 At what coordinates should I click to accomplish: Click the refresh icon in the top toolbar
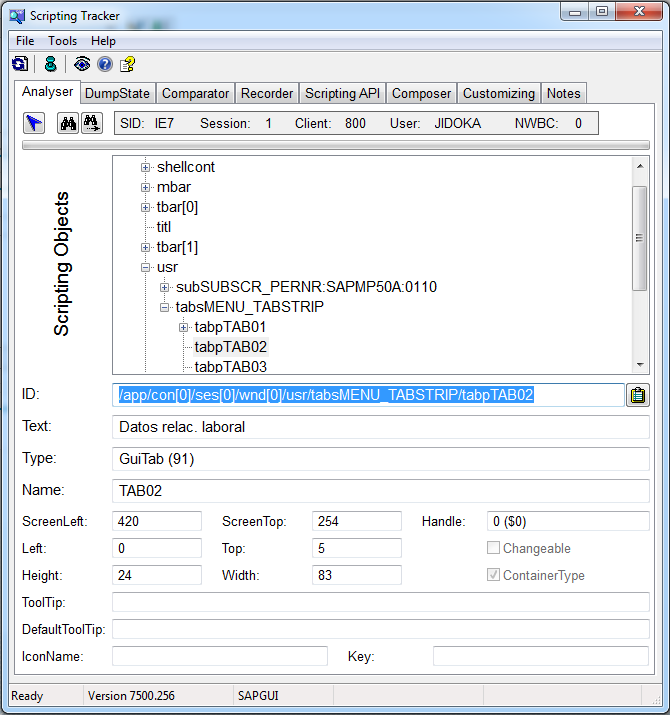20,64
